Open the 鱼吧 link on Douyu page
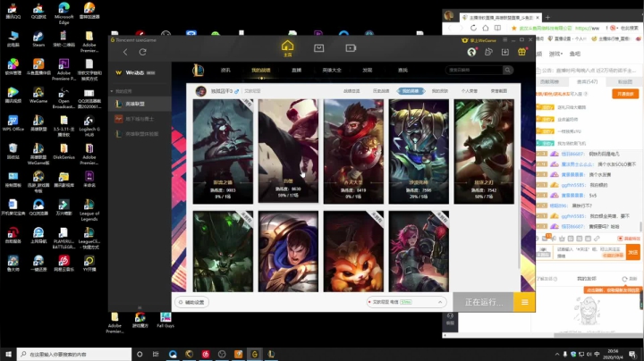The height and width of the screenshot is (361, 644). [574, 54]
